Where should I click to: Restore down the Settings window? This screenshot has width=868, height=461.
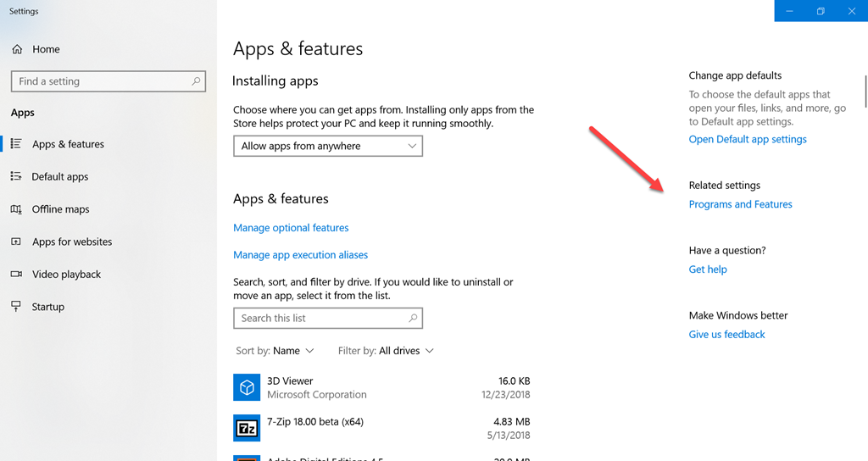[821, 11]
